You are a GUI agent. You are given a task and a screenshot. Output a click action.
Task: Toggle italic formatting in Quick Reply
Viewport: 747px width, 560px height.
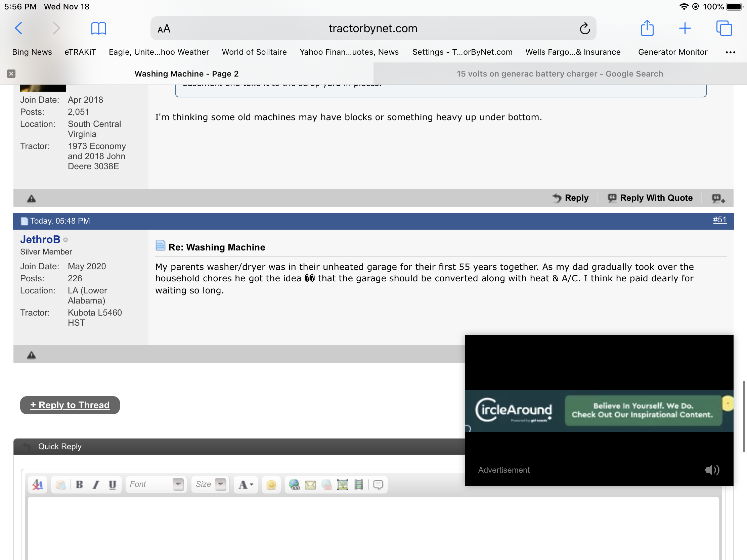[x=96, y=485]
